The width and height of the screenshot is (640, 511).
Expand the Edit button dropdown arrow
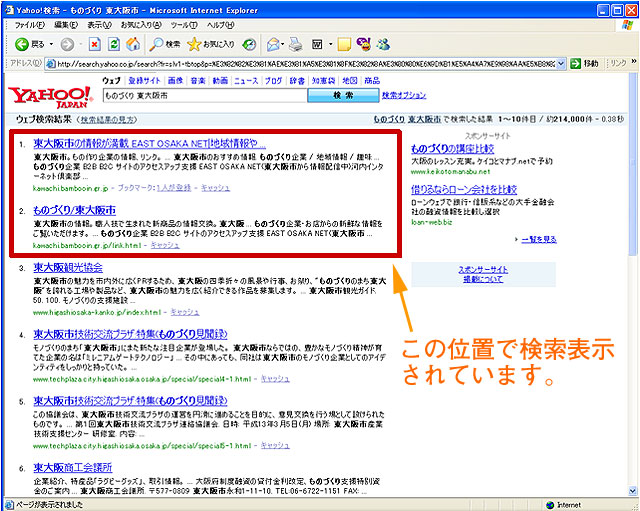[330, 44]
